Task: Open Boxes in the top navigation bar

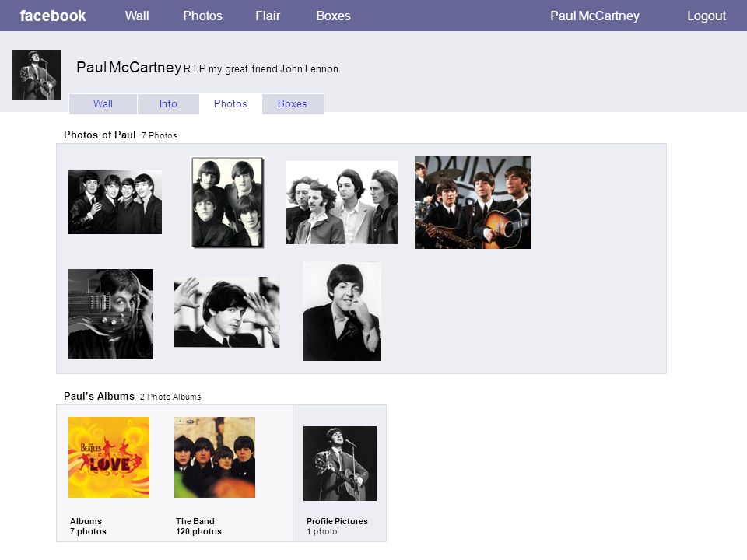Action: click(333, 16)
